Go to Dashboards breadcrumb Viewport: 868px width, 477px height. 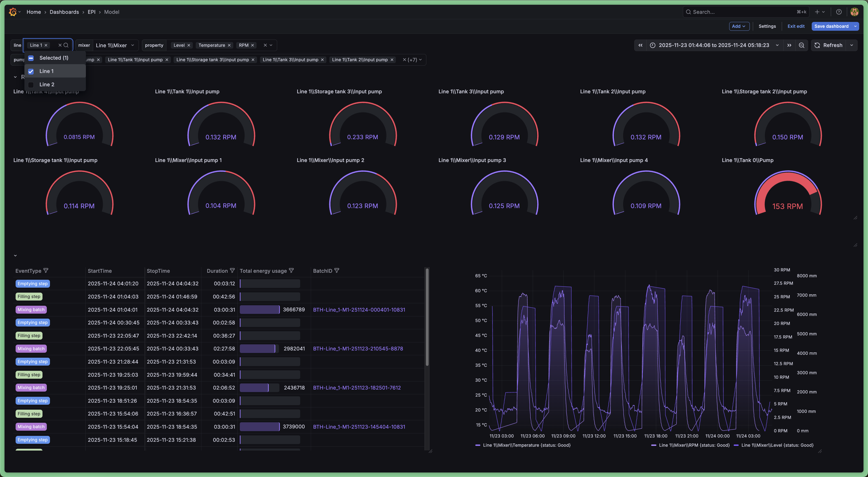click(x=64, y=12)
